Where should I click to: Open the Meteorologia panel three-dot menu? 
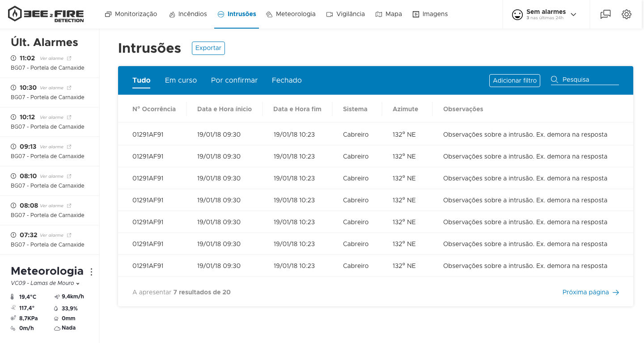[92, 272]
